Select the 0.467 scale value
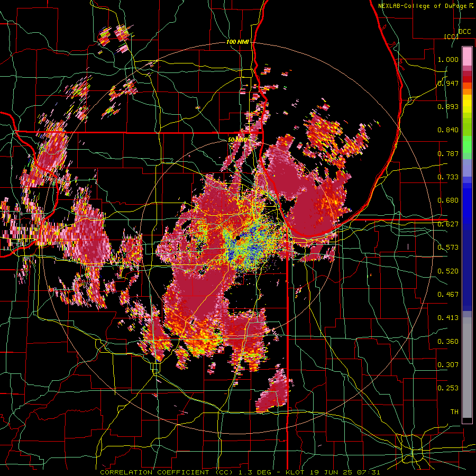Screen dimensions: 476x476 pos(448,295)
